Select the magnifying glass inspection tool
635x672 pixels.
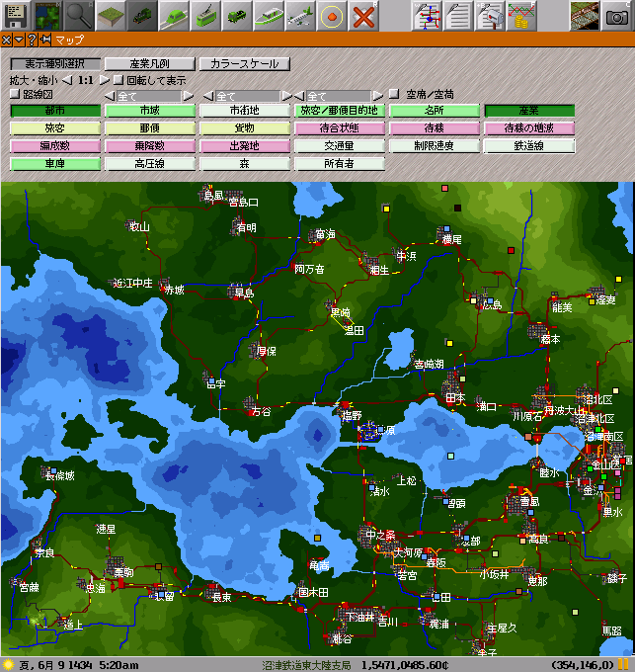pyautogui.click(x=79, y=15)
